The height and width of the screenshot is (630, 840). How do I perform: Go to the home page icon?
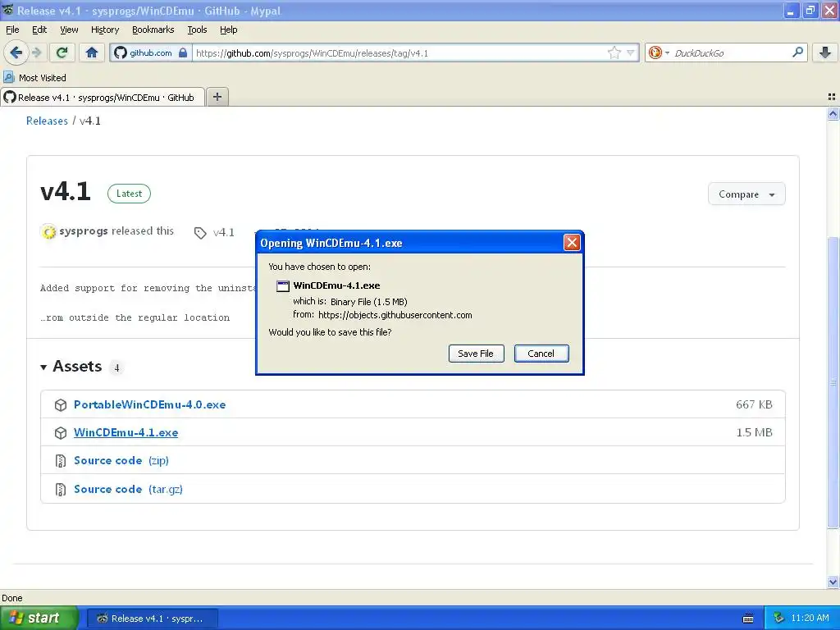[x=92, y=52]
